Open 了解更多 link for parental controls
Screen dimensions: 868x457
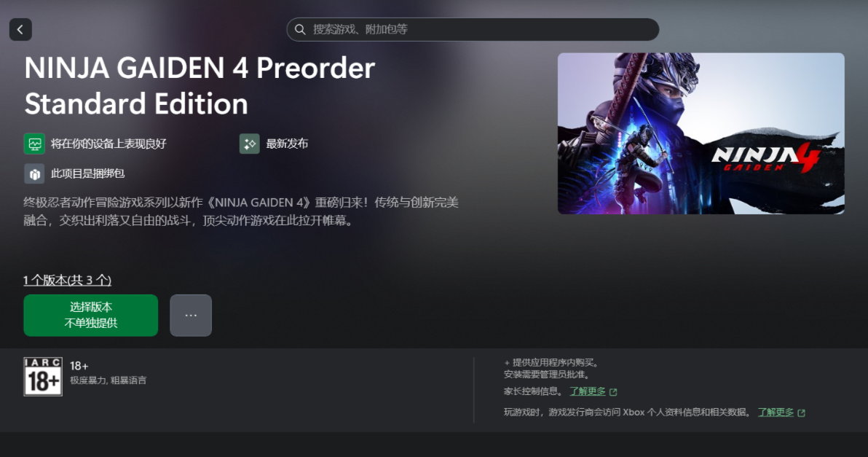(588, 391)
